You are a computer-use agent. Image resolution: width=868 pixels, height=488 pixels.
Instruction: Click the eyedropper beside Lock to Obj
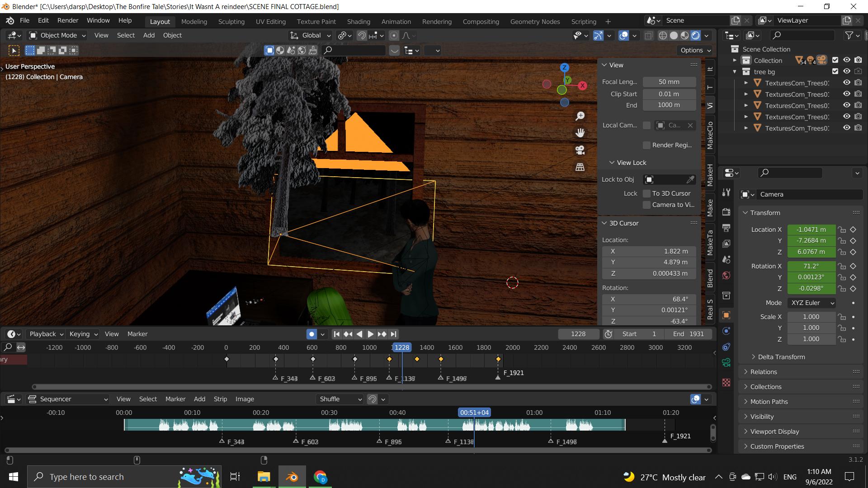click(x=690, y=179)
